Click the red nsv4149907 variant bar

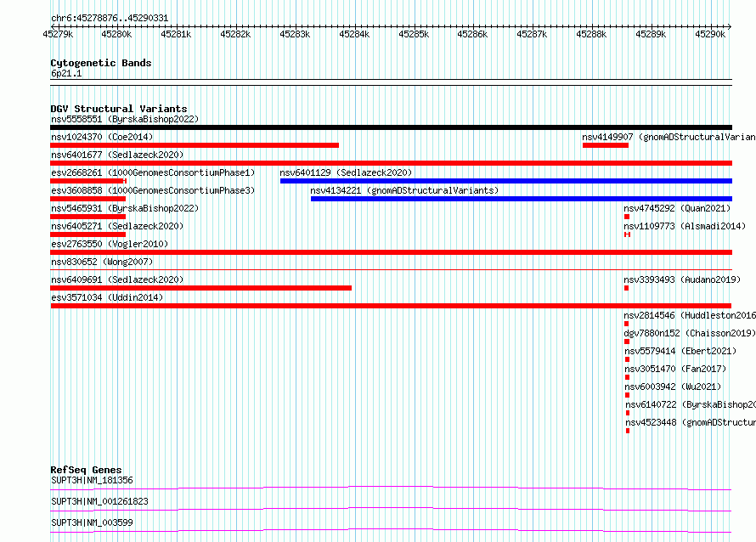pos(605,145)
